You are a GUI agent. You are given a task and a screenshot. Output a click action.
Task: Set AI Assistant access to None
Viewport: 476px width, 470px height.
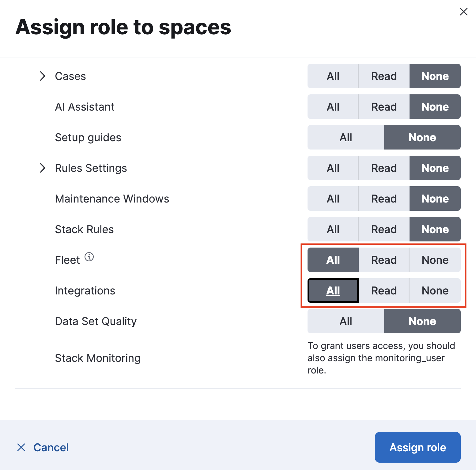435,107
